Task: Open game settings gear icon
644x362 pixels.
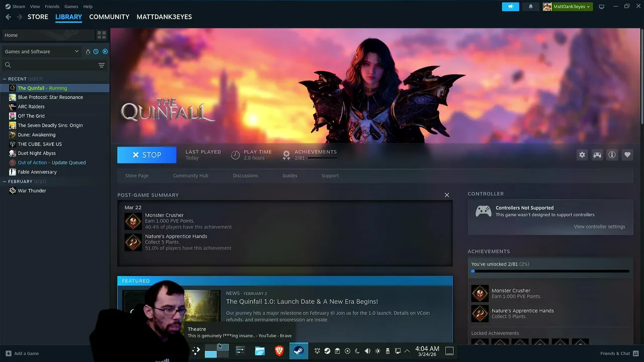Action: coord(582,155)
